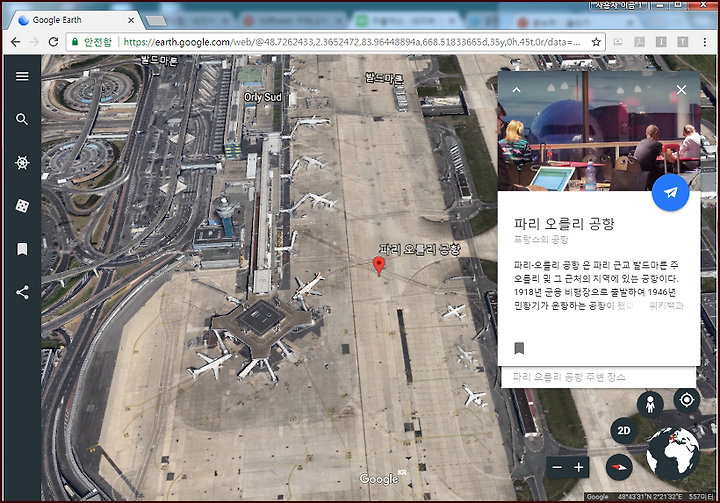Click the first extension icon after star
The image size is (720, 503).
click(618, 42)
